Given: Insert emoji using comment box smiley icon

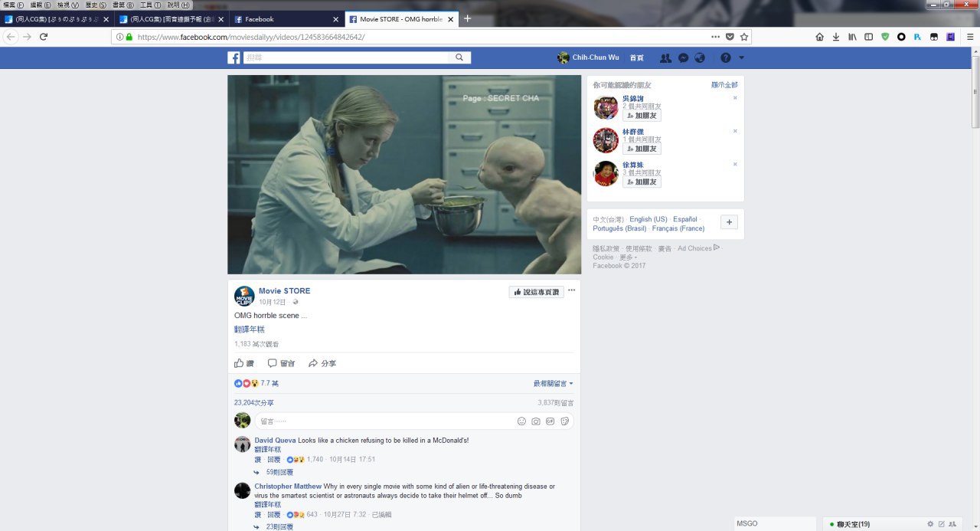Looking at the screenshot, I should click(521, 421).
